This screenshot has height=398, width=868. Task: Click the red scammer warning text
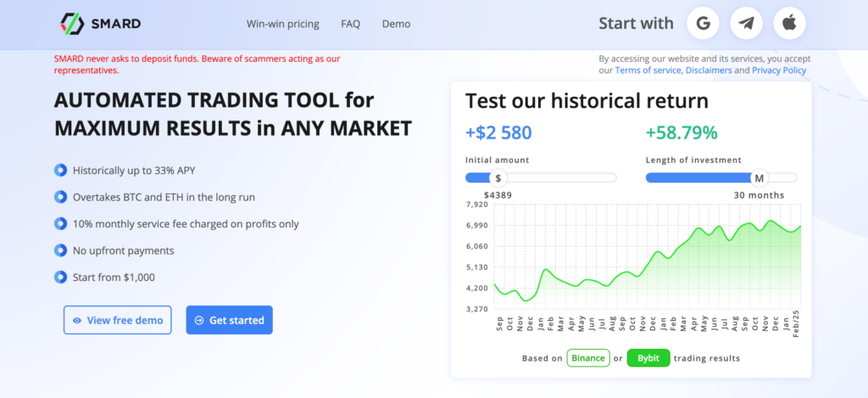[x=197, y=64]
